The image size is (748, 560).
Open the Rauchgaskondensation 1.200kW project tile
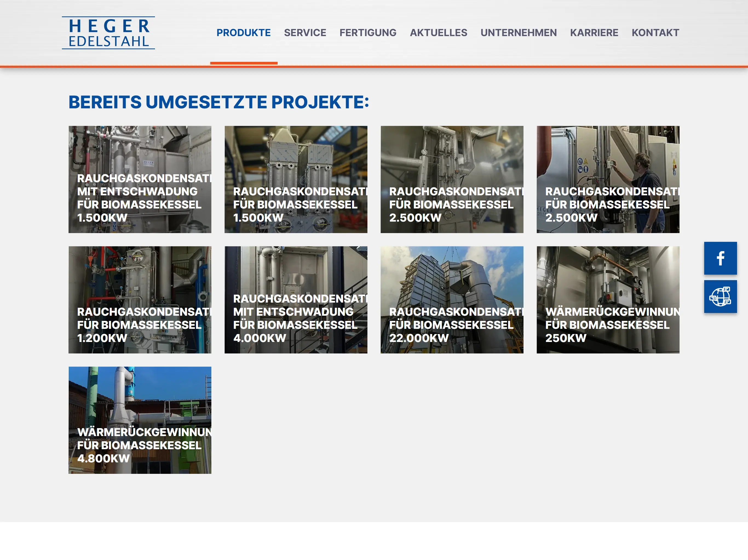click(140, 300)
